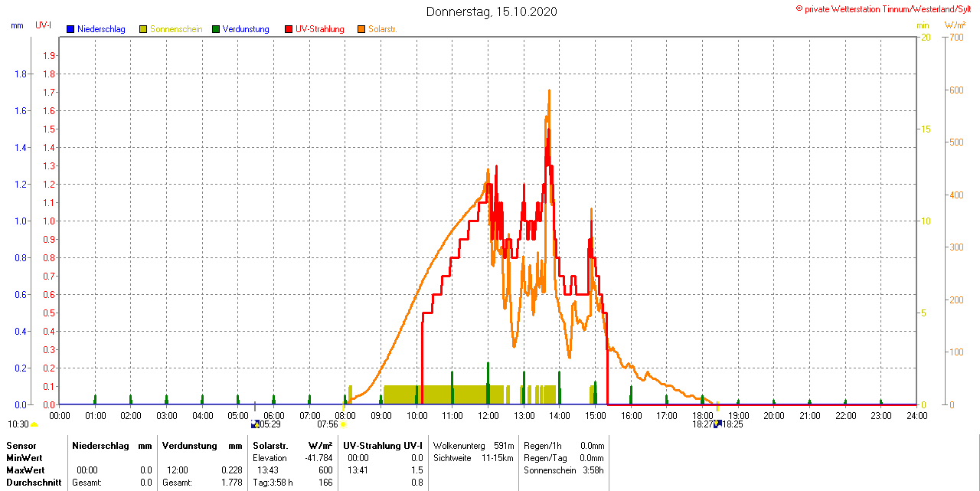Click the Sonnenschein 3:58h value
This screenshot has width=980, height=491.
(x=593, y=470)
